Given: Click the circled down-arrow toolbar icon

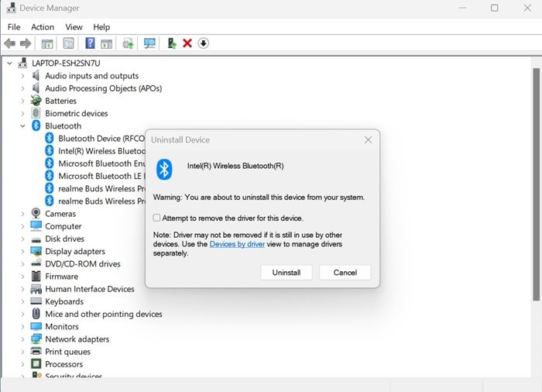Looking at the screenshot, I should click(x=203, y=43).
